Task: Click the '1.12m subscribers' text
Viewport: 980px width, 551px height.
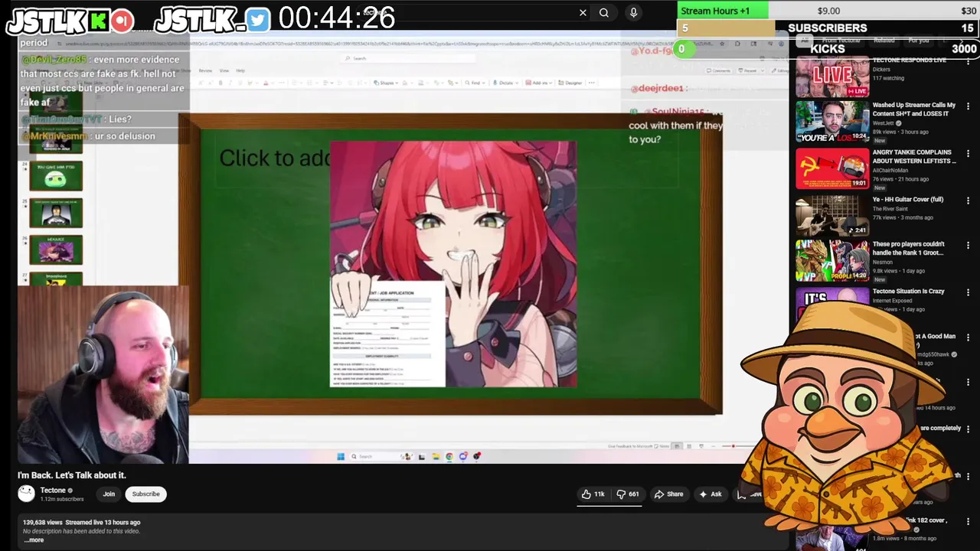Action: point(62,499)
